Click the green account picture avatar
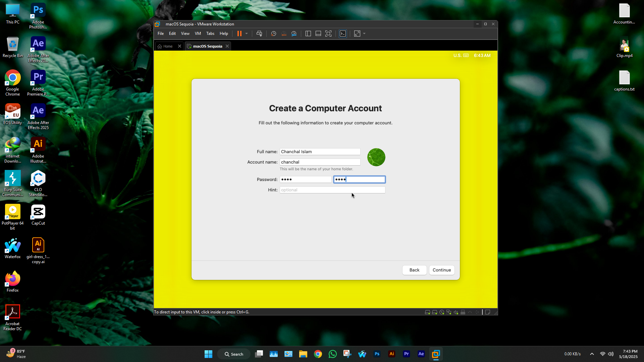Viewport: 644px width, 362px height. (376, 157)
